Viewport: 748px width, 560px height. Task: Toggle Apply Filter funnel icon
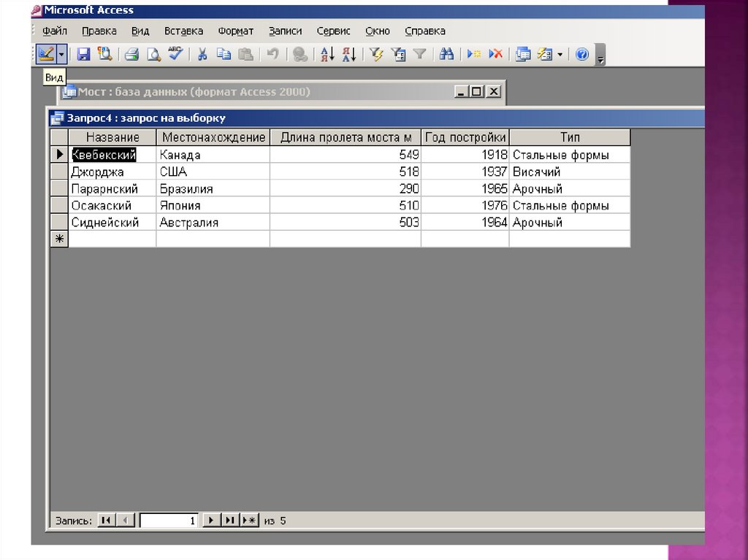[x=419, y=54]
